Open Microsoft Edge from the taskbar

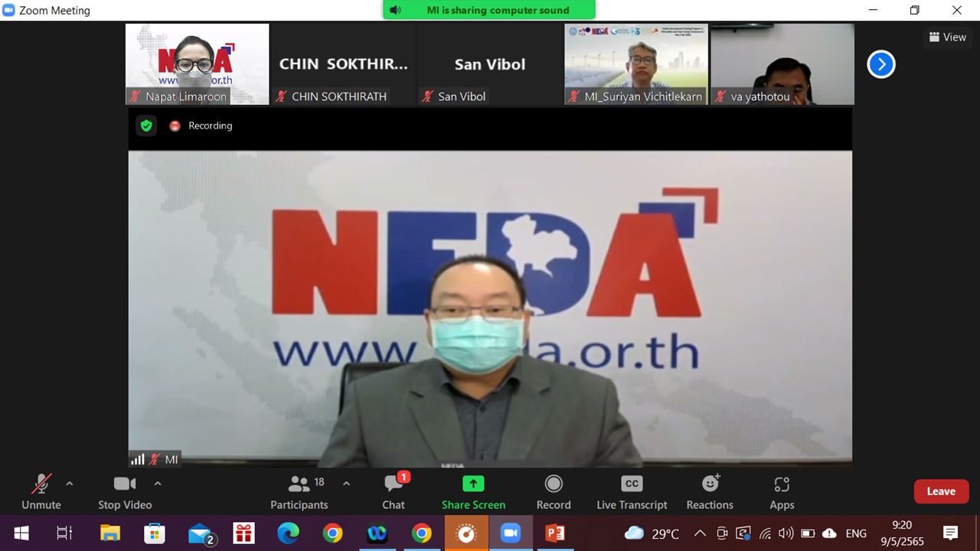point(289,533)
